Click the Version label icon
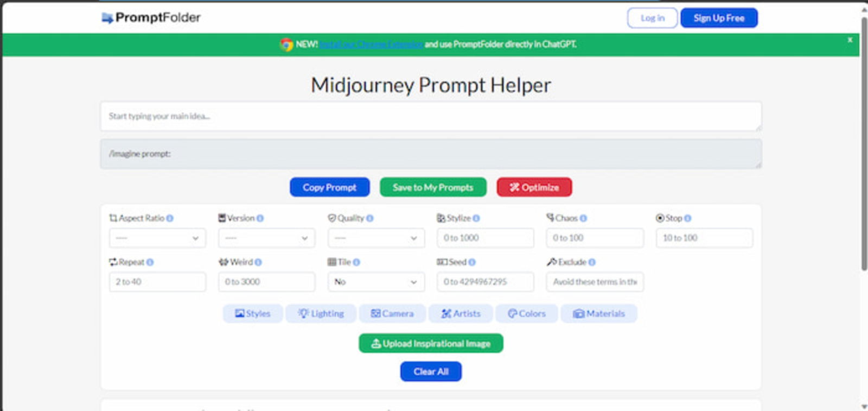Screen dimensions: 868x411 [x=222, y=218]
